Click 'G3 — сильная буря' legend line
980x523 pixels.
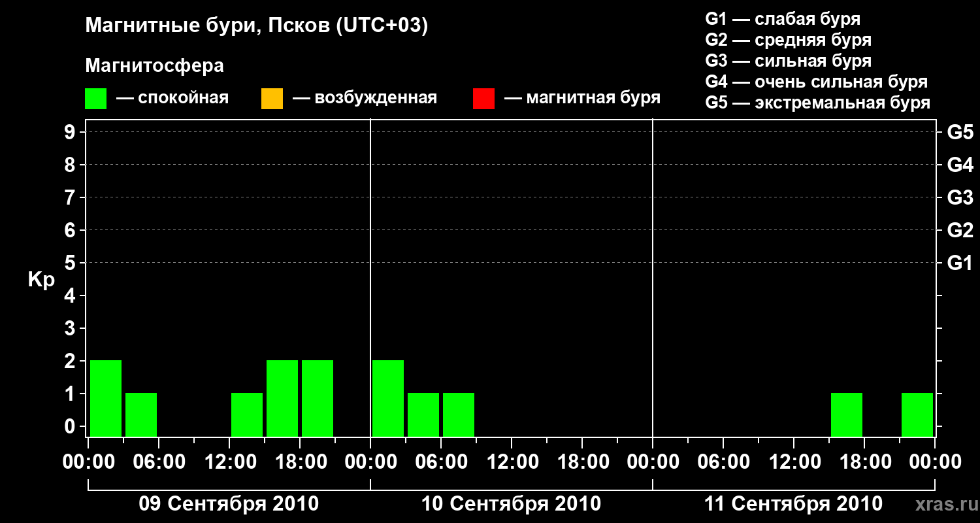[x=789, y=61]
